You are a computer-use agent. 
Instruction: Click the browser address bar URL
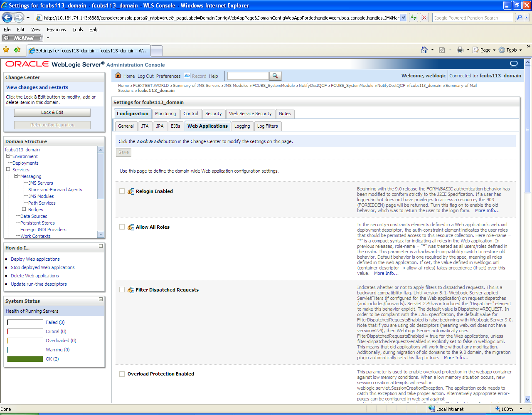pyautogui.click(x=221, y=18)
